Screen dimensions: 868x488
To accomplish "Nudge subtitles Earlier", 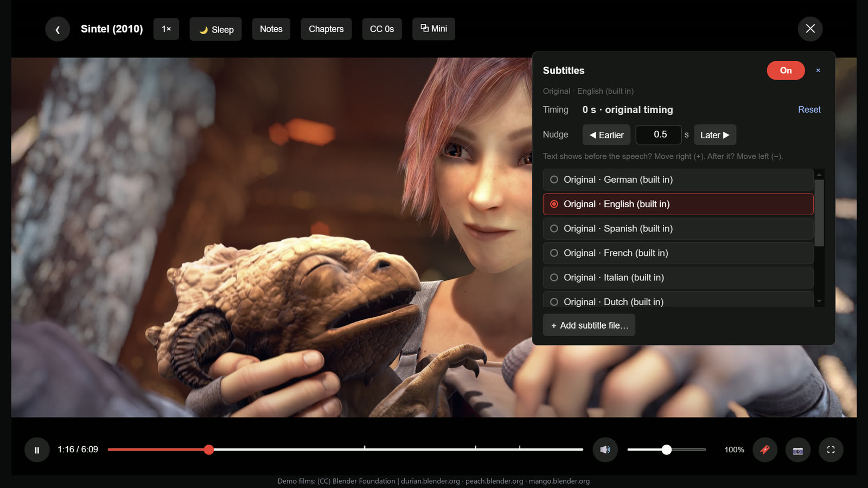I will (607, 135).
